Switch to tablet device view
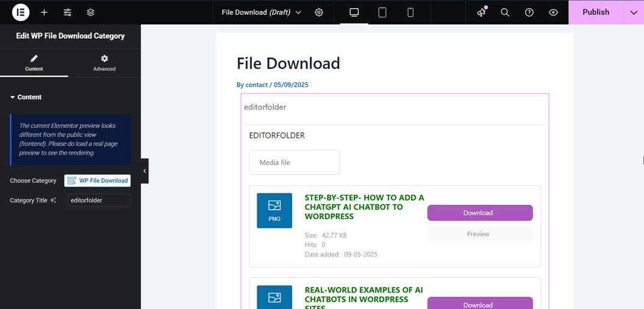Viewport: 644px width, 309px height. tap(382, 12)
